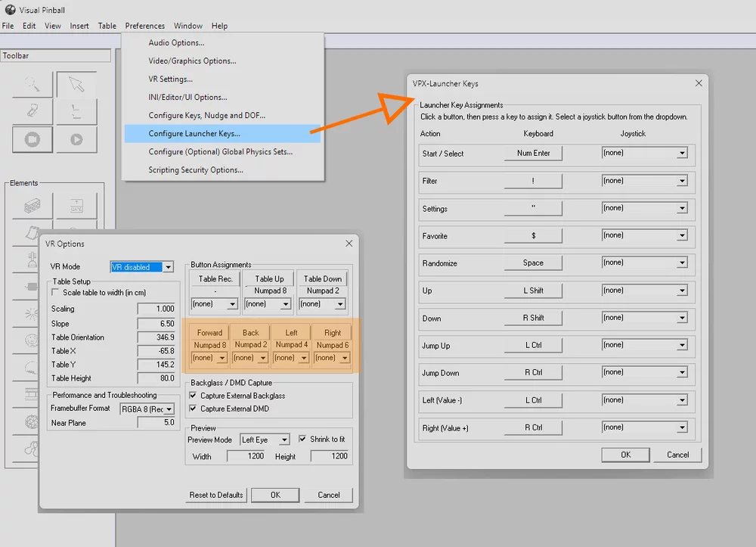Select the magnify zoom tool in the Toolbar
756x547 pixels.
point(33,85)
